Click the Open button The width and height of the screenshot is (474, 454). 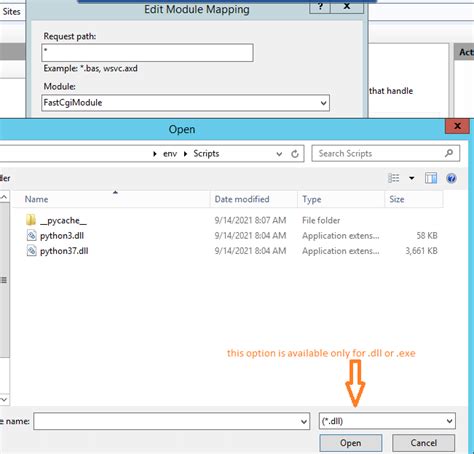click(351, 443)
